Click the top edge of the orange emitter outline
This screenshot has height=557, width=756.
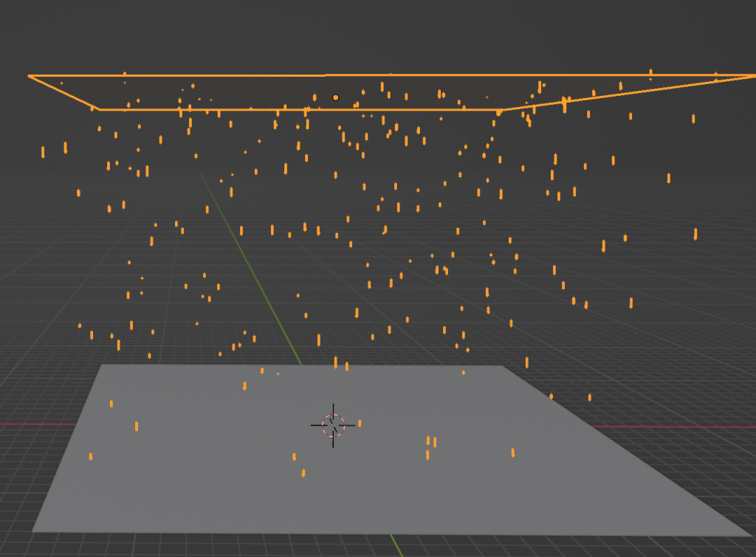[x=221, y=75]
